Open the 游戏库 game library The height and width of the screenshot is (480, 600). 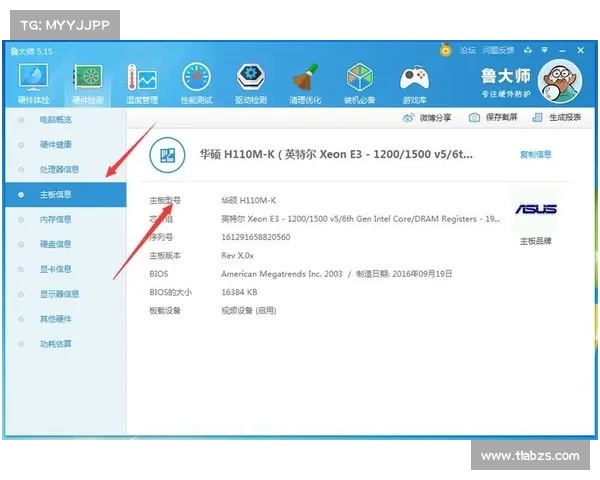pos(414,83)
